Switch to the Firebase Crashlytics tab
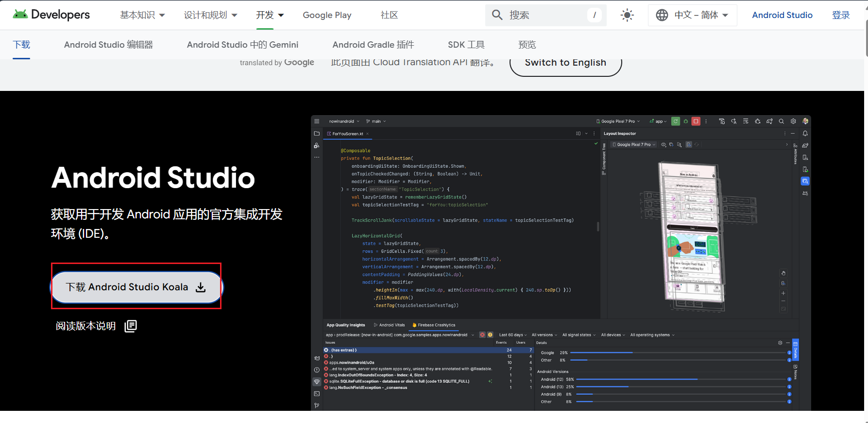The image size is (868, 423). pyautogui.click(x=434, y=325)
